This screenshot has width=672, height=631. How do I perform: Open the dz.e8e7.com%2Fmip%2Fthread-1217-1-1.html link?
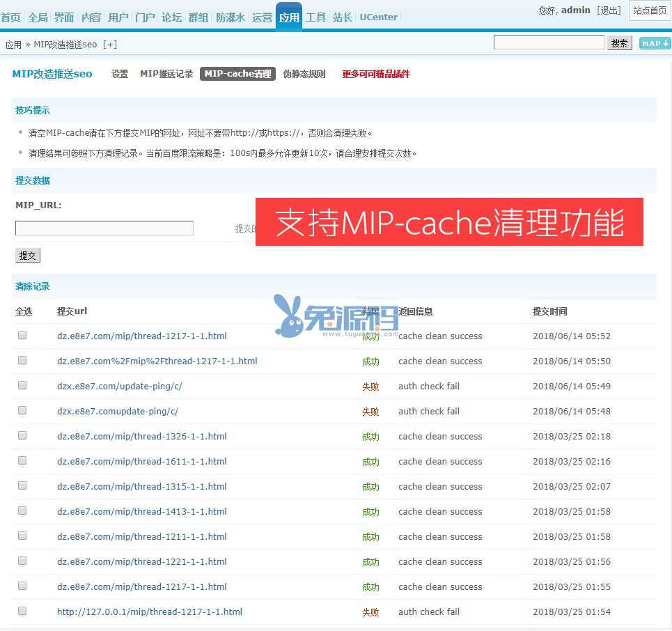pos(157,361)
